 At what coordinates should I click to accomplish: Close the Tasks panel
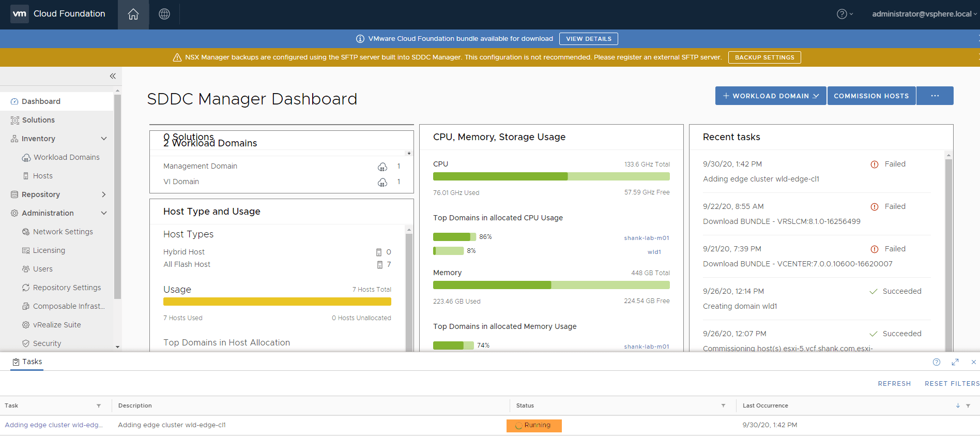(974, 362)
